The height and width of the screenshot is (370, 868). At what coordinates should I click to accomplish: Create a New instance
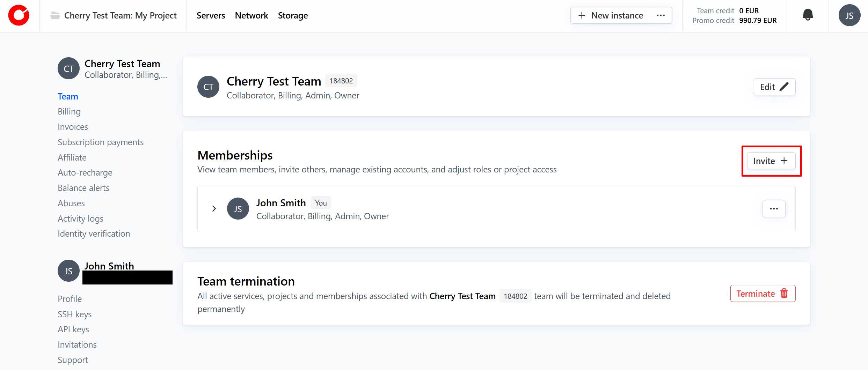point(610,15)
